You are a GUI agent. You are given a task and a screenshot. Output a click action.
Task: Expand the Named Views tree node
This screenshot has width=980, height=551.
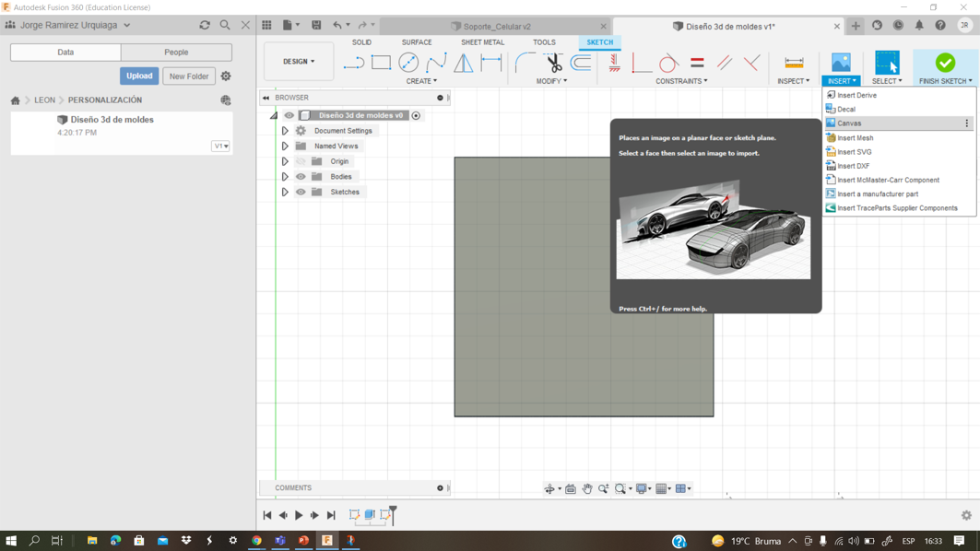285,147
